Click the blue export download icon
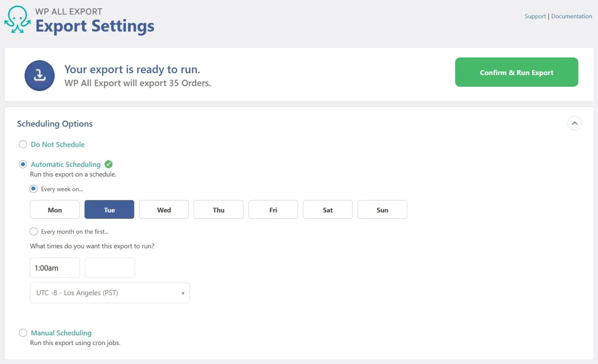Screen dimensions: 598x364 (39, 75)
